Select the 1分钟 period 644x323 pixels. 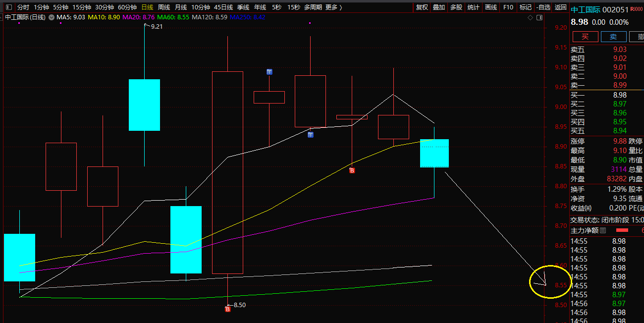tap(41, 7)
